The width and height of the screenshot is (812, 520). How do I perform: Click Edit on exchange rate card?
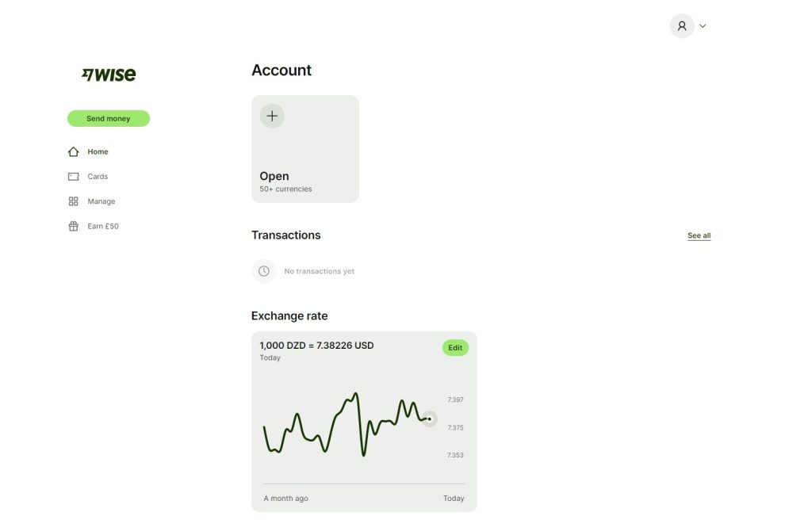point(455,348)
